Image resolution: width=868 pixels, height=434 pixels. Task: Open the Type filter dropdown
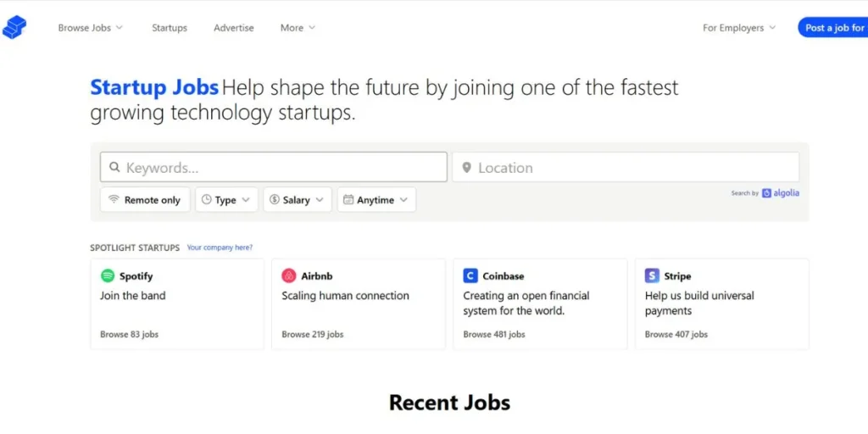[x=226, y=200]
